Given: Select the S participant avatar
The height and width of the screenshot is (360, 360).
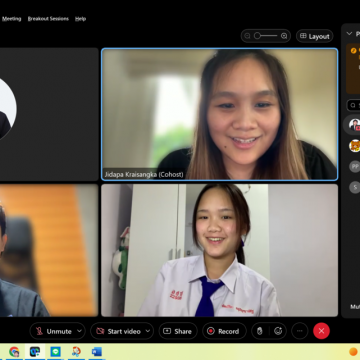Looking at the screenshot, I should coord(354,187).
